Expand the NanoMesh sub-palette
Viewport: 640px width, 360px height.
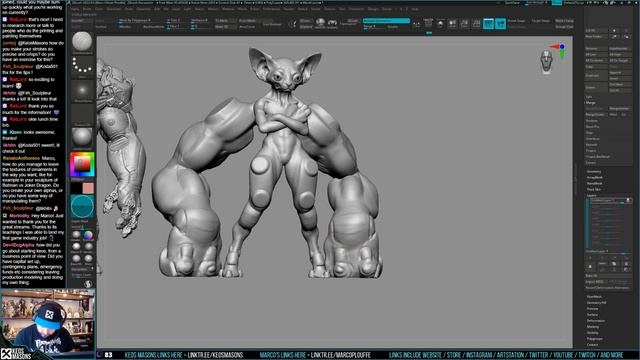tap(595, 183)
